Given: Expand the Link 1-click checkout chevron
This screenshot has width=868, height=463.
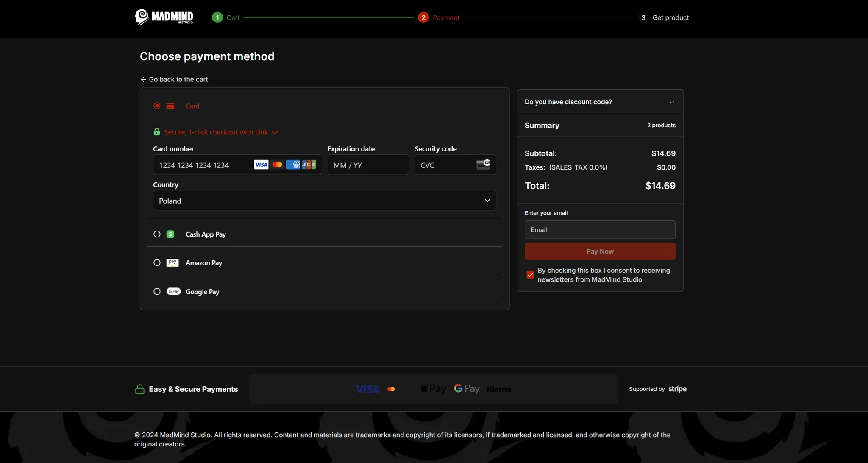Looking at the screenshot, I should pos(275,133).
